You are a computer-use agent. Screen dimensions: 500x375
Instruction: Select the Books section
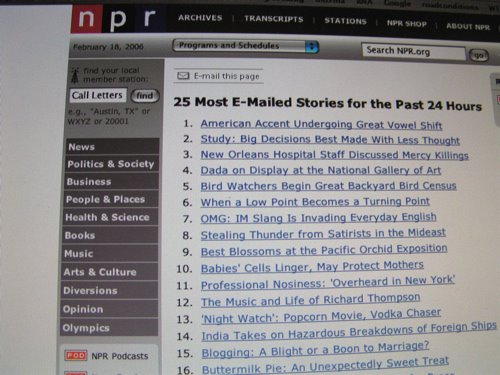pyautogui.click(x=110, y=235)
